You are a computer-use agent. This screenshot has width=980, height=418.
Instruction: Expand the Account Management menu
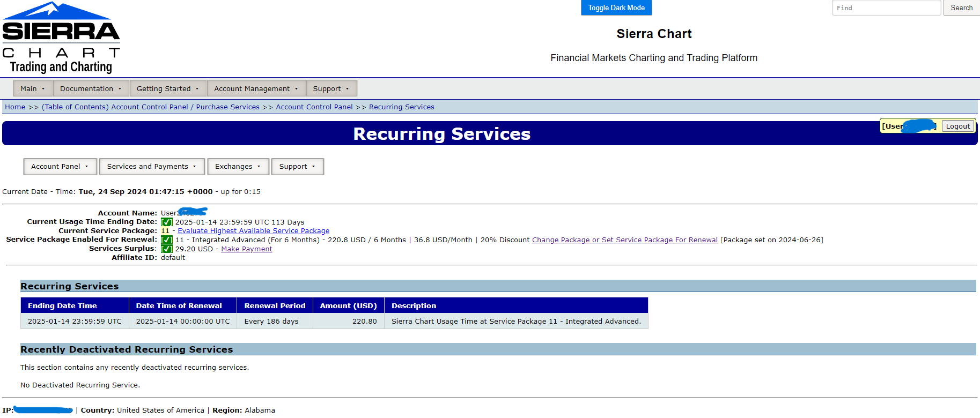point(256,88)
